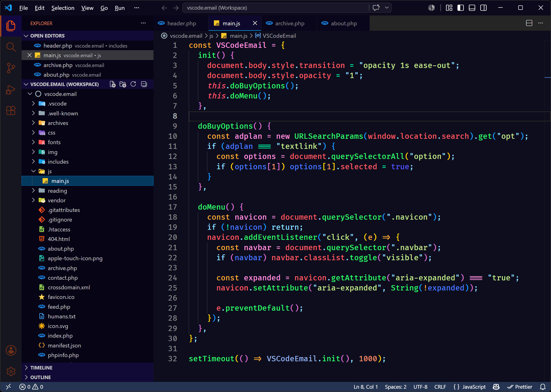551x392 pixels.
Task: Toggle the bottom Panel visibility
Action: [472, 8]
